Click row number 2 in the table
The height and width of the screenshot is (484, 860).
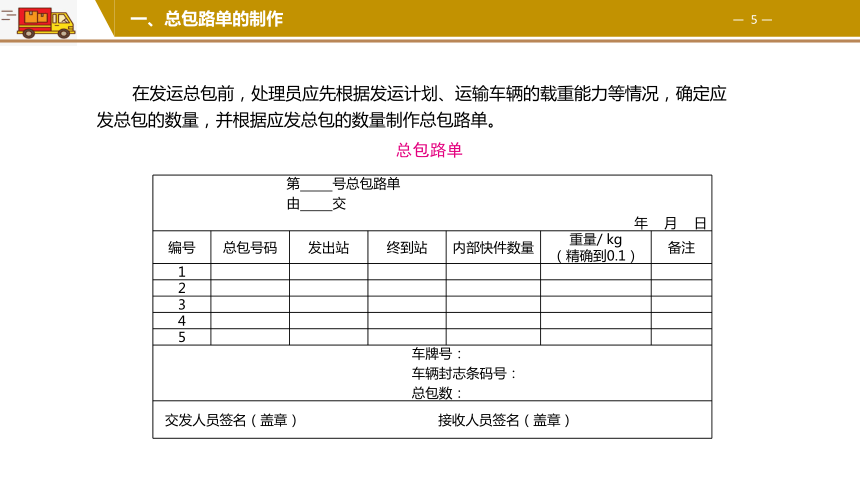(182, 288)
